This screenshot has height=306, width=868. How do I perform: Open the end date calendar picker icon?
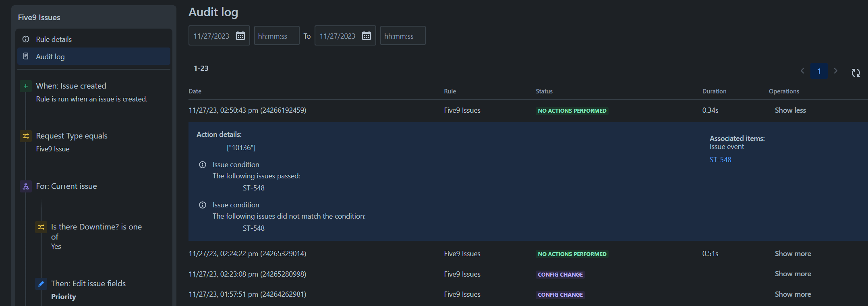click(367, 36)
